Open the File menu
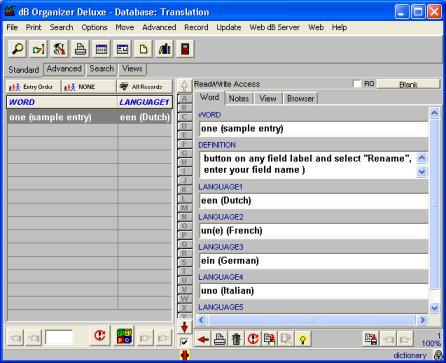The width and height of the screenshot is (446, 363). click(x=12, y=27)
